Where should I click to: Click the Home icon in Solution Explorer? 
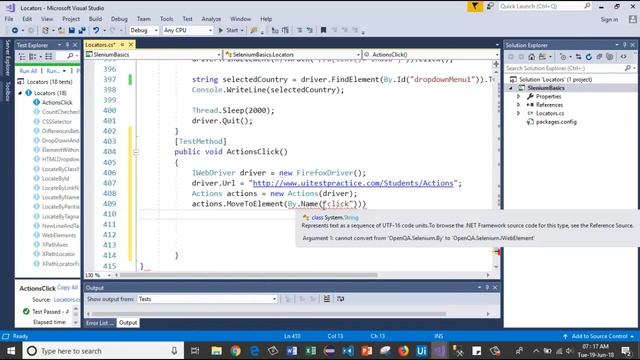point(531,57)
